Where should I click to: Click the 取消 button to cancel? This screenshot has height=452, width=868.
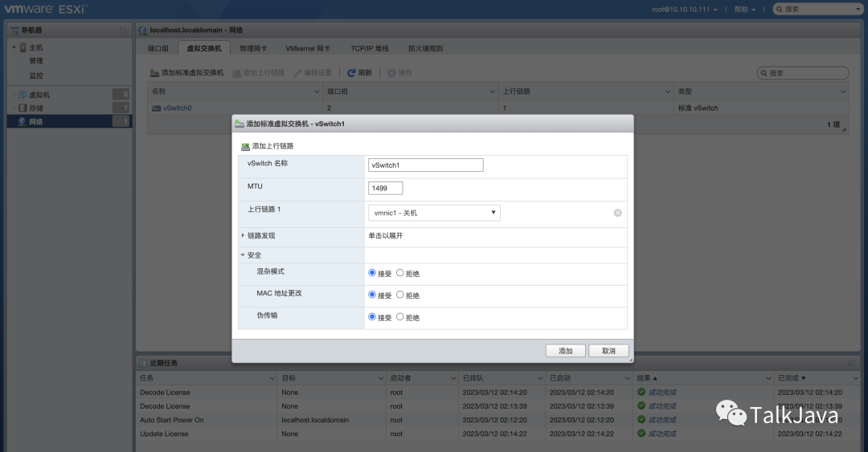pyautogui.click(x=608, y=351)
